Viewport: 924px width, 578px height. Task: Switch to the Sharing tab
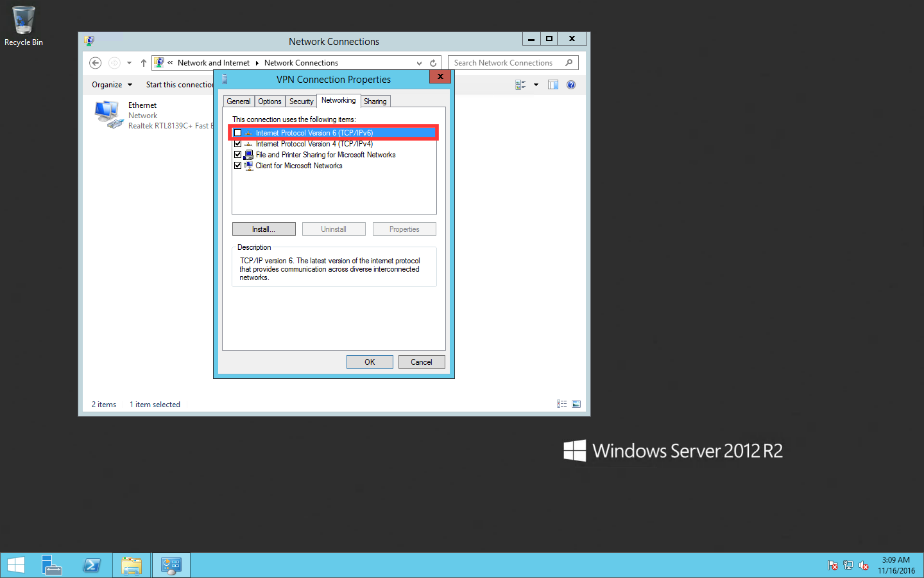coord(375,101)
